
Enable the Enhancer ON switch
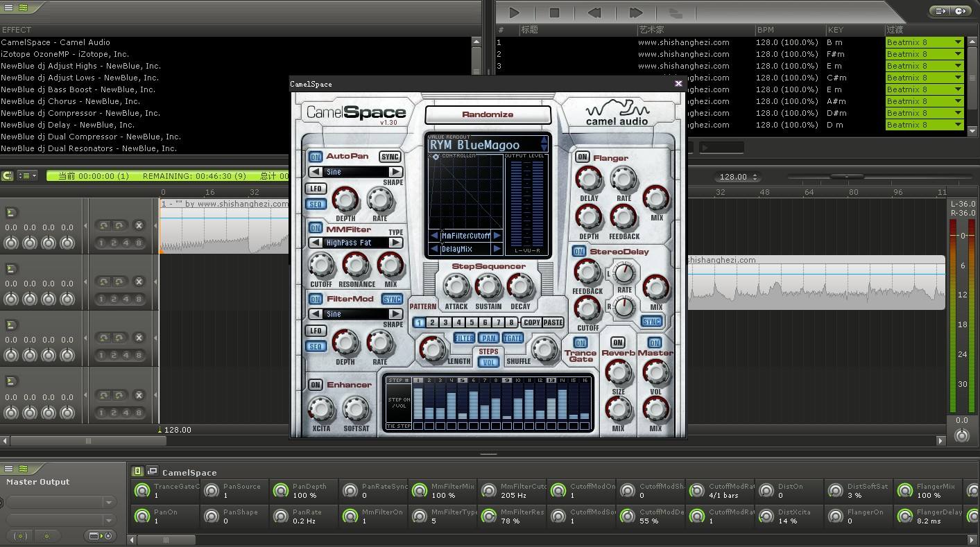(316, 385)
